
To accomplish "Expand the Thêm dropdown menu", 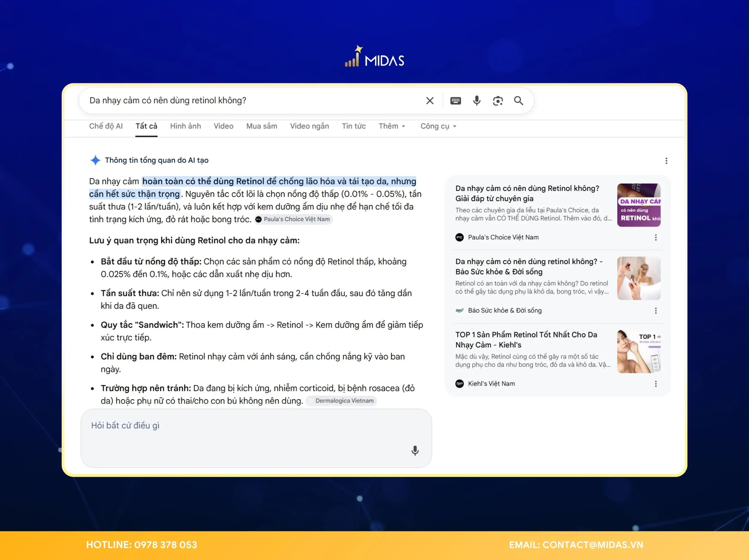I will [392, 126].
